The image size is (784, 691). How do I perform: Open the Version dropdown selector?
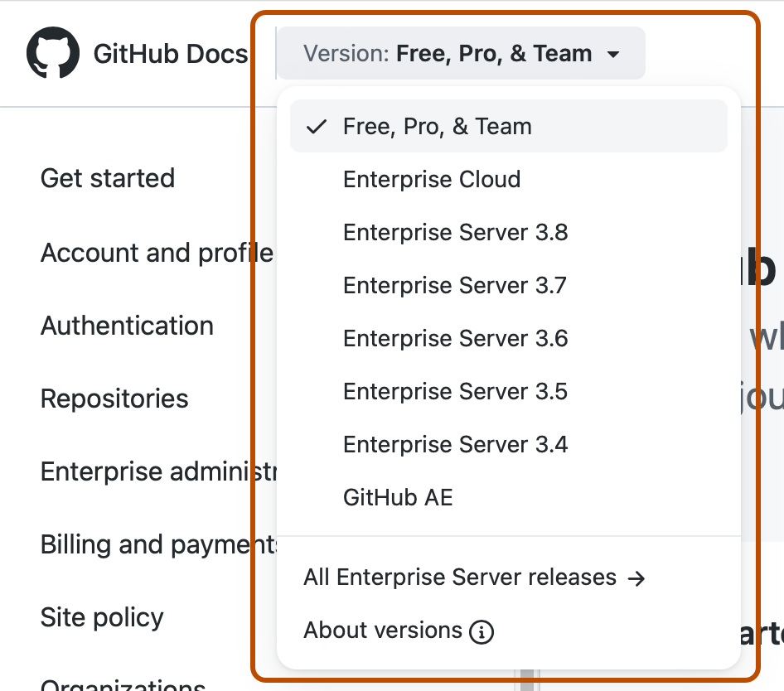tap(461, 53)
